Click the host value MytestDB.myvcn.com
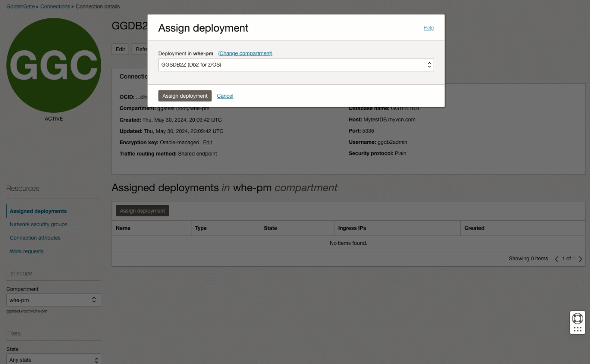The width and height of the screenshot is (590, 364). click(390, 119)
